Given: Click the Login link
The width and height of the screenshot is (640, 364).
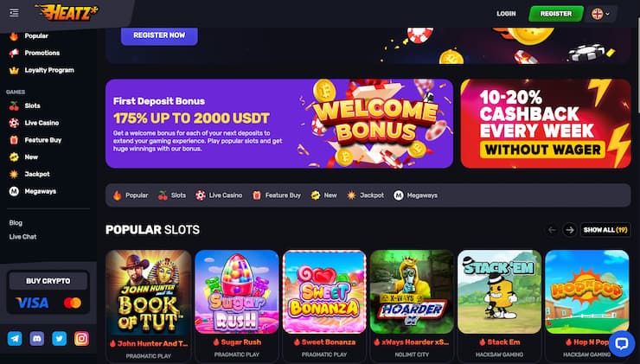Looking at the screenshot, I should [506, 14].
